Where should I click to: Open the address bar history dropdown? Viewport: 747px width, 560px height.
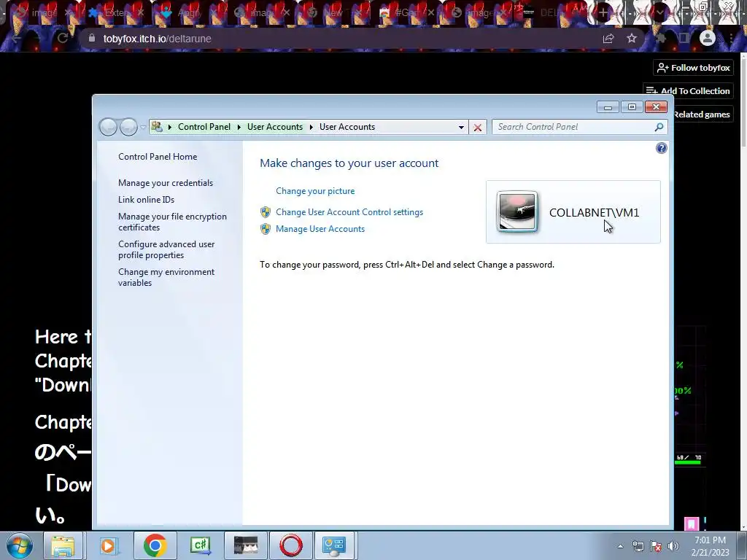tap(461, 127)
